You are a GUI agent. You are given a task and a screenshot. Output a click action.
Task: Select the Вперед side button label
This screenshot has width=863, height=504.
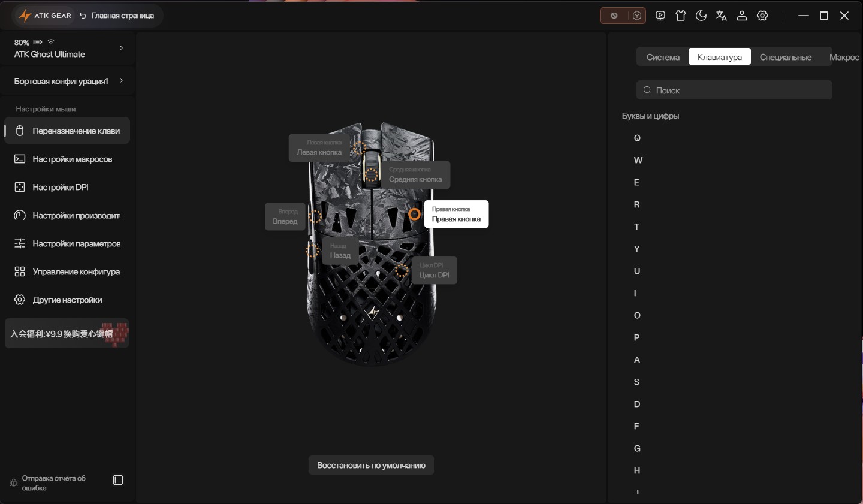click(285, 216)
